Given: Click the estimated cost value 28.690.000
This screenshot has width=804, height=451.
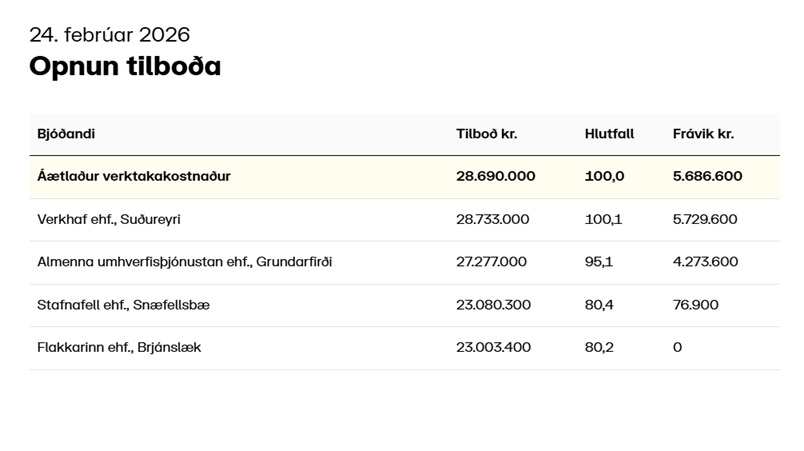Looking at the screenshot, I should coord(495,176).
